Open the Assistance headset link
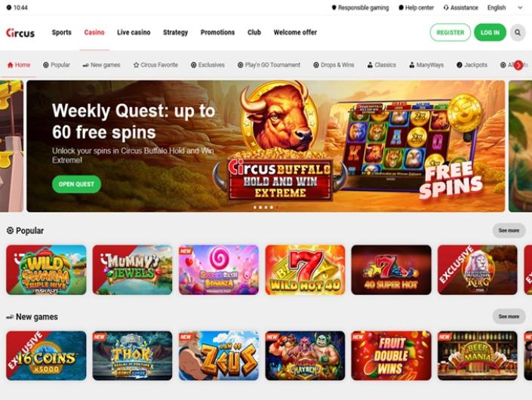This screenshot has height=400, width=532. tap(461, 8)
